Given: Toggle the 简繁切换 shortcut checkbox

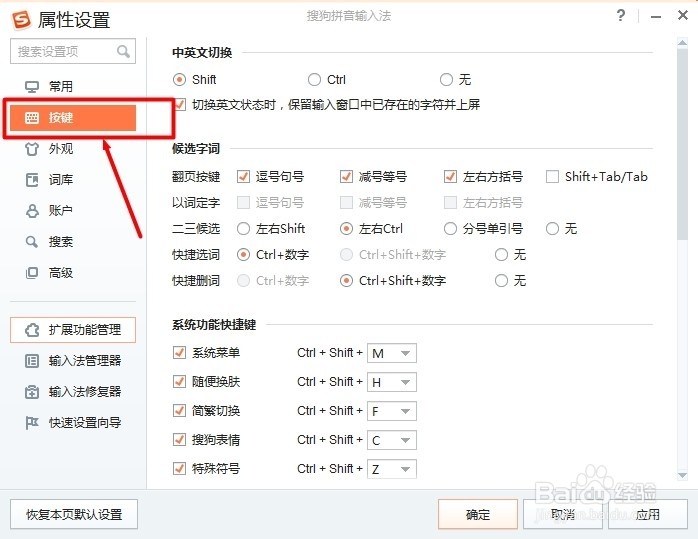Looking at the screenshot, I should tap(179, 410).
